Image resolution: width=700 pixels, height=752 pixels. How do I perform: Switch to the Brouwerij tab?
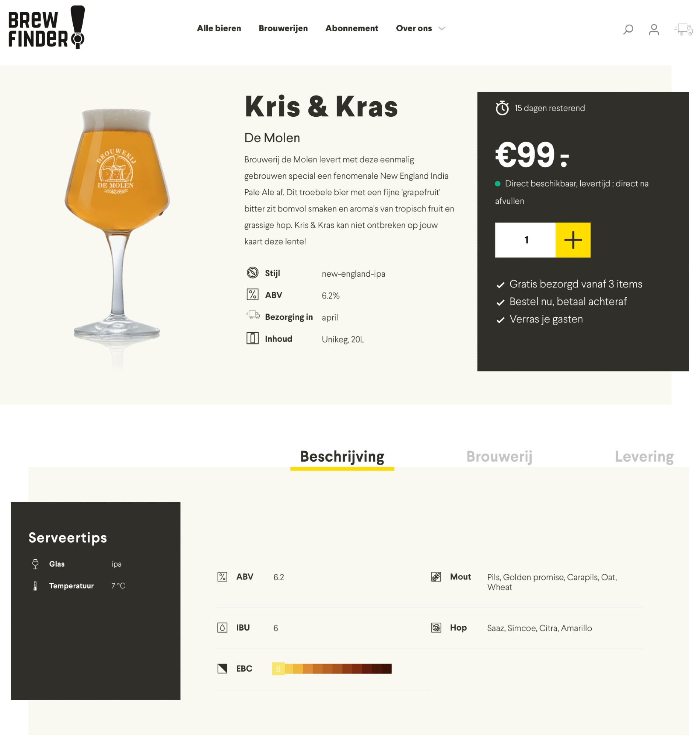(x=499, y=457)
